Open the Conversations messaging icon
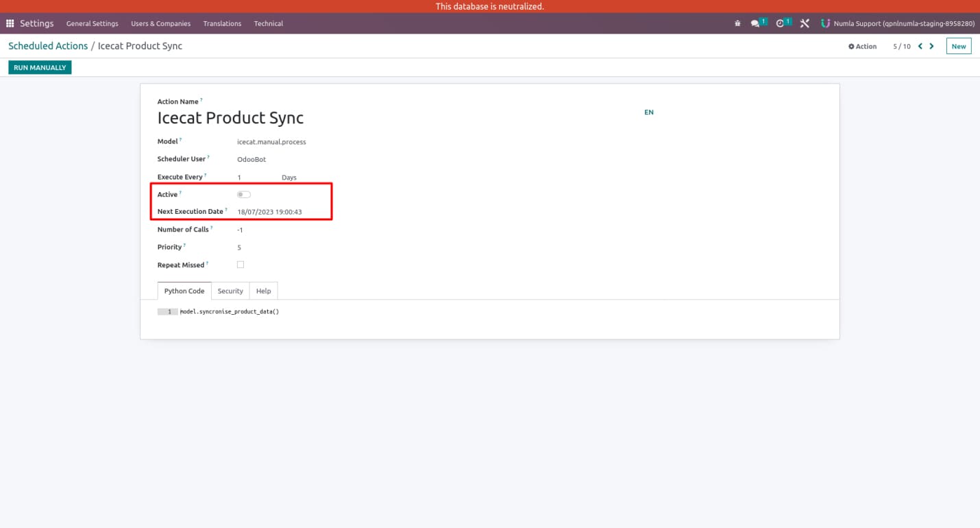 click(756, 23)
